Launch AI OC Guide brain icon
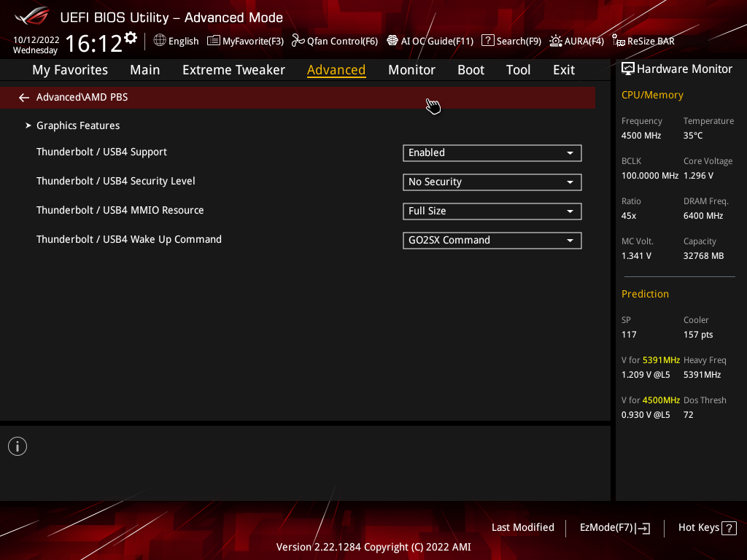The height and width of the screenshot is (560, 747). (392, 41)
